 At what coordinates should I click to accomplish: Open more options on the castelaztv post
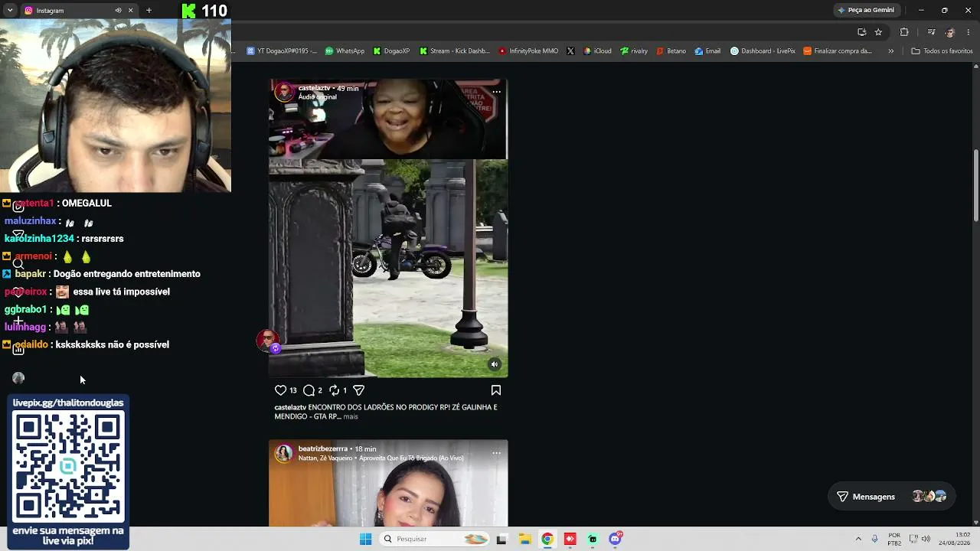(496, 92)
